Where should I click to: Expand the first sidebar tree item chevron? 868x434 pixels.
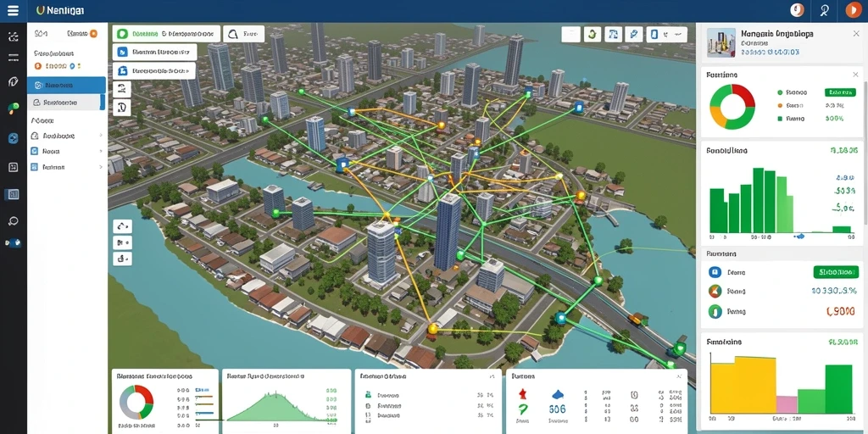pos(101,135)
